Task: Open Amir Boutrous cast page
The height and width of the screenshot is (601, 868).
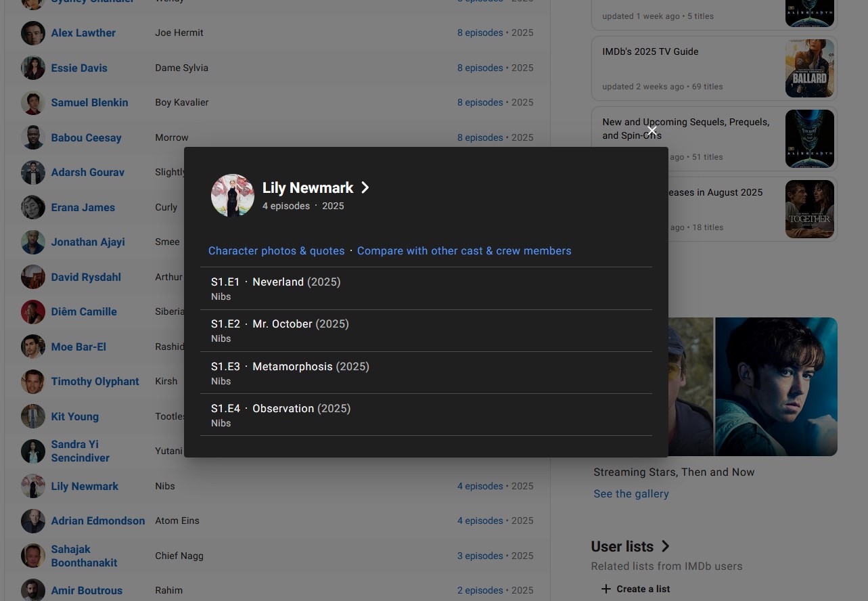Action: coord(87,590)
